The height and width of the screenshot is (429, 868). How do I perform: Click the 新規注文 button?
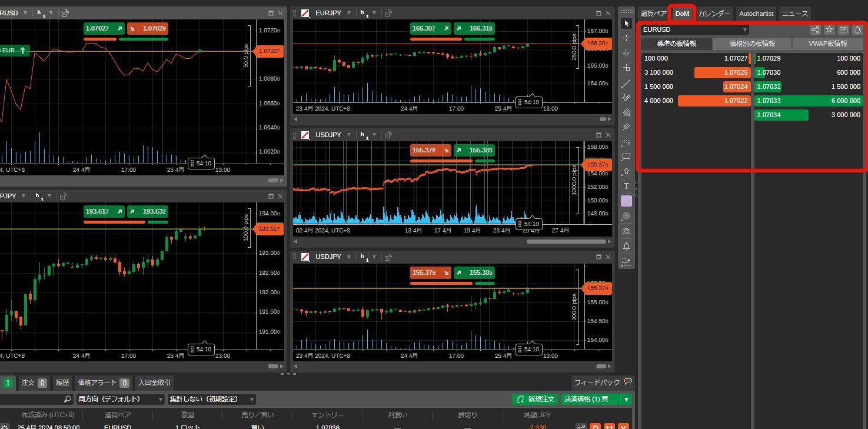(x=535, y=399)
